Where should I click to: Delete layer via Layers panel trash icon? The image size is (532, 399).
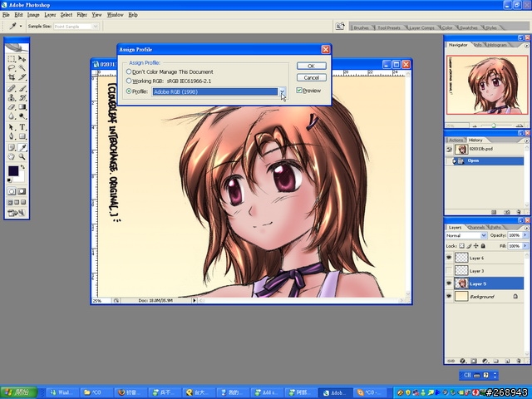tap(519, 361)
